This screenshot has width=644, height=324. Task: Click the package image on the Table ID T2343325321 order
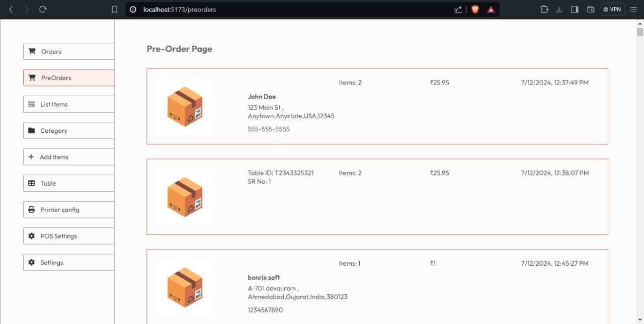pyautogui.click(x=185, y=197)
